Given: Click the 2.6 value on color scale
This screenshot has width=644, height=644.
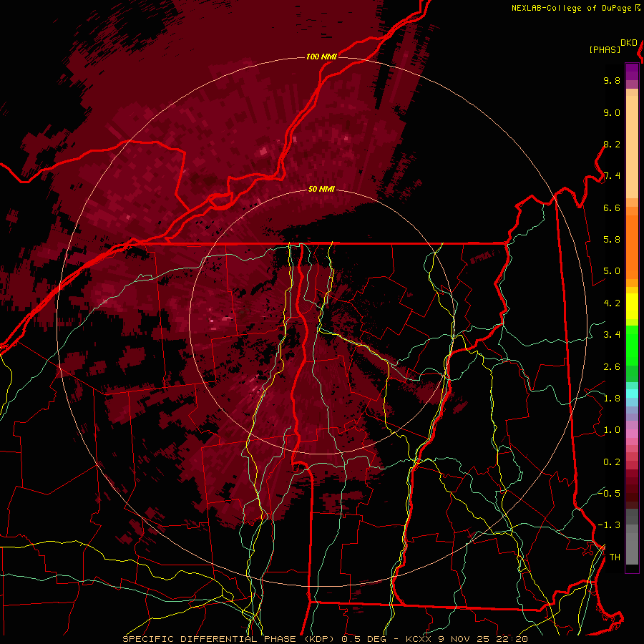Looking at the screenshot, I should pos(612,367).
